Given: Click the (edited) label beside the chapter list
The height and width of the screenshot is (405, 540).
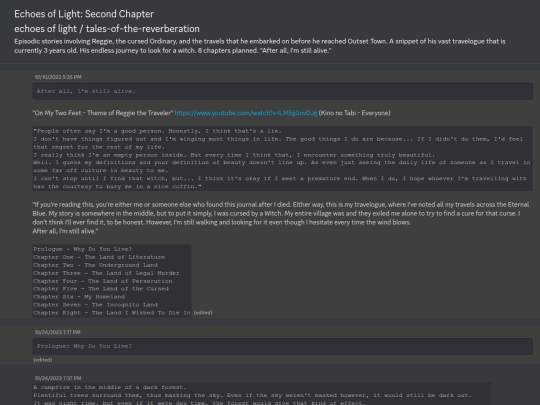Looking at the screenshot, I should point(203,313).
